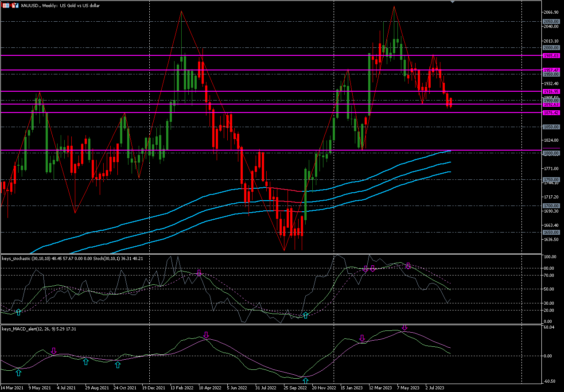Click the MACD cyan up arrow near March 2021
Screen dimensions: 564x392
[18, 373]
